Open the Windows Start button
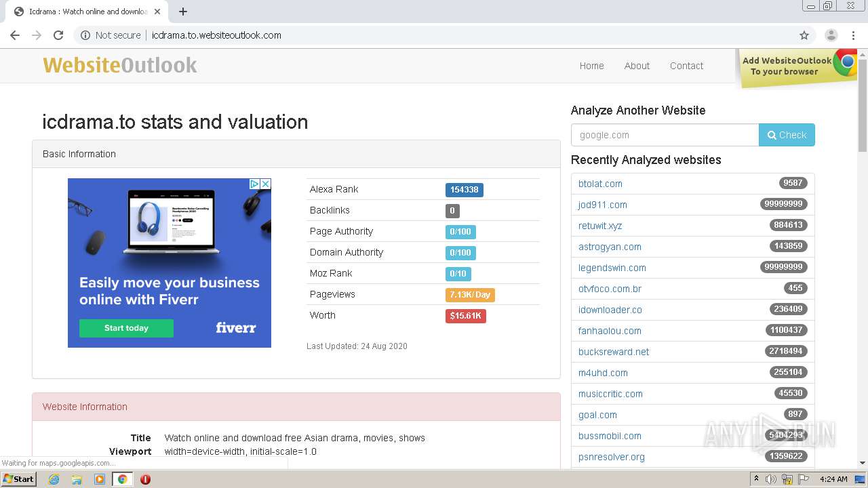The width and height of the screenshot is (868, 488). [x=18, y=479]
